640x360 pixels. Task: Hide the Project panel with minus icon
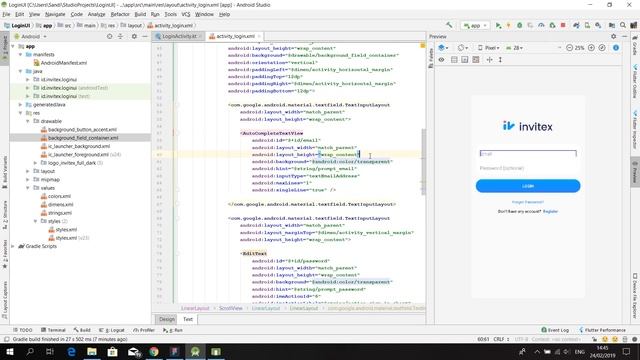[145, 36]
